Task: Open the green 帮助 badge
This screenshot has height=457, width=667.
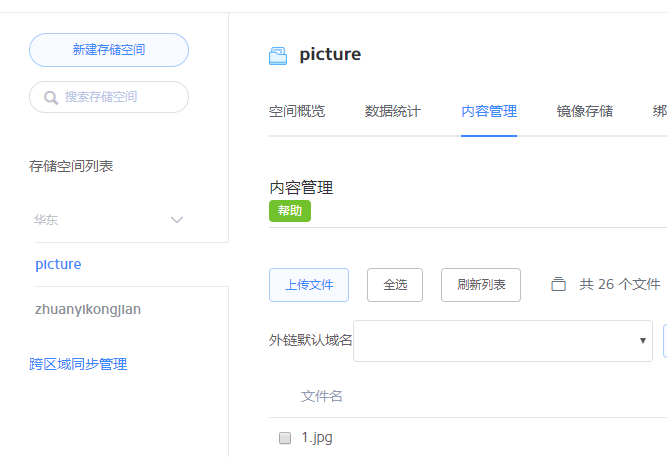Action: [x=290, y=211]
